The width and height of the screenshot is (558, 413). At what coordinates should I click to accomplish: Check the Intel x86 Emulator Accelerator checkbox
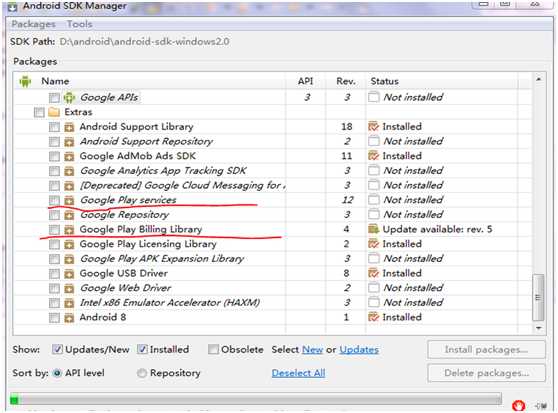(54, 303)
